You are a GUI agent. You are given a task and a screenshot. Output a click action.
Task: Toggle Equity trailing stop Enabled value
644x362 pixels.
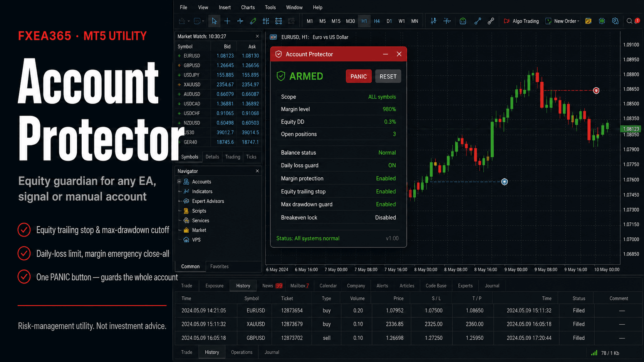[386, 192]
